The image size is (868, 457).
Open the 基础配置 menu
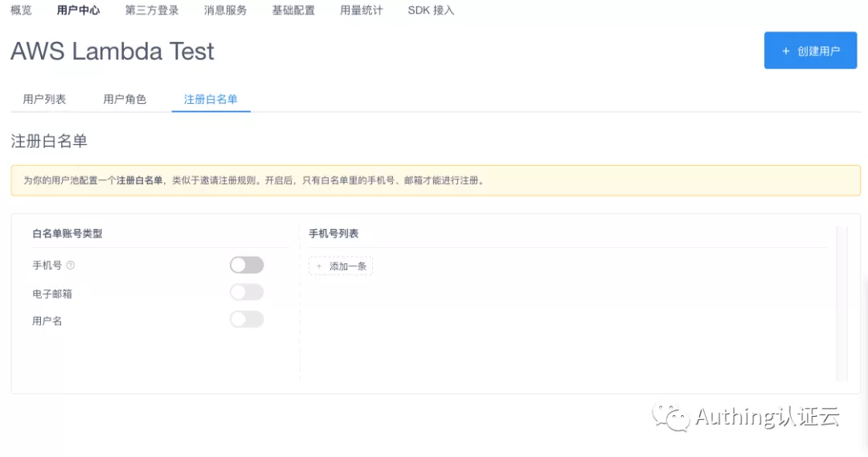click(x=293, y=10)
